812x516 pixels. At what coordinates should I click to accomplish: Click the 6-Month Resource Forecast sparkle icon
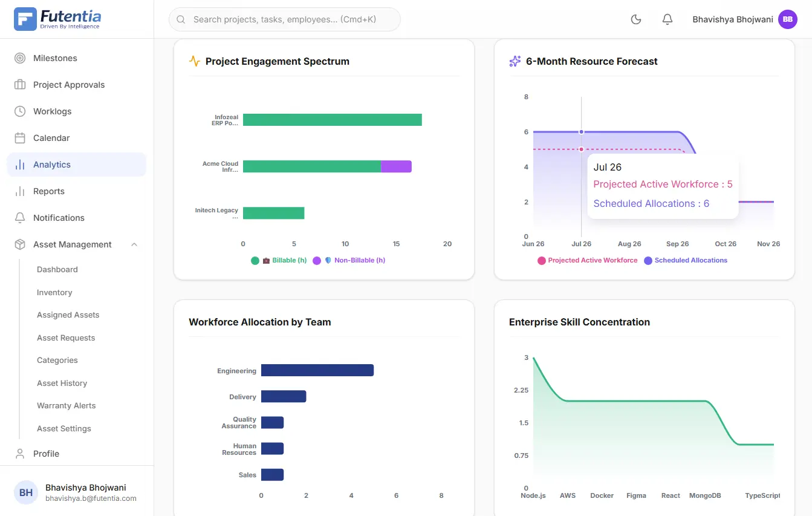tap(515, 60)
